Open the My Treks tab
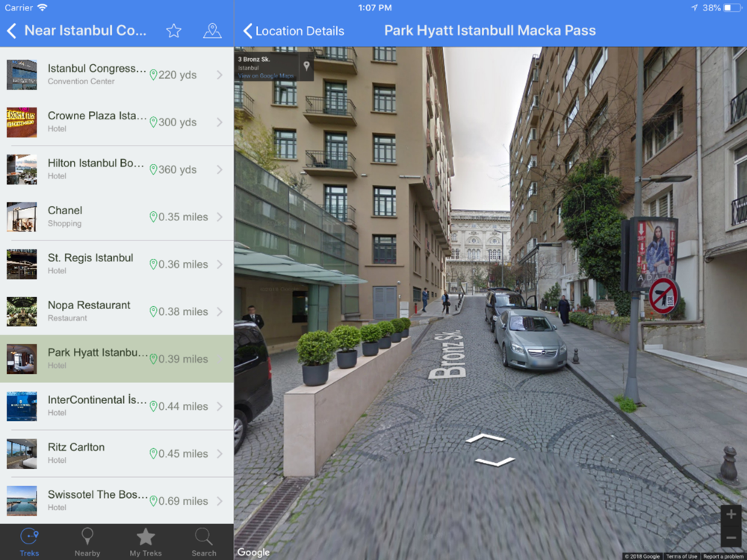This screenshot has height=560, width=747. [x=146, y=542]
